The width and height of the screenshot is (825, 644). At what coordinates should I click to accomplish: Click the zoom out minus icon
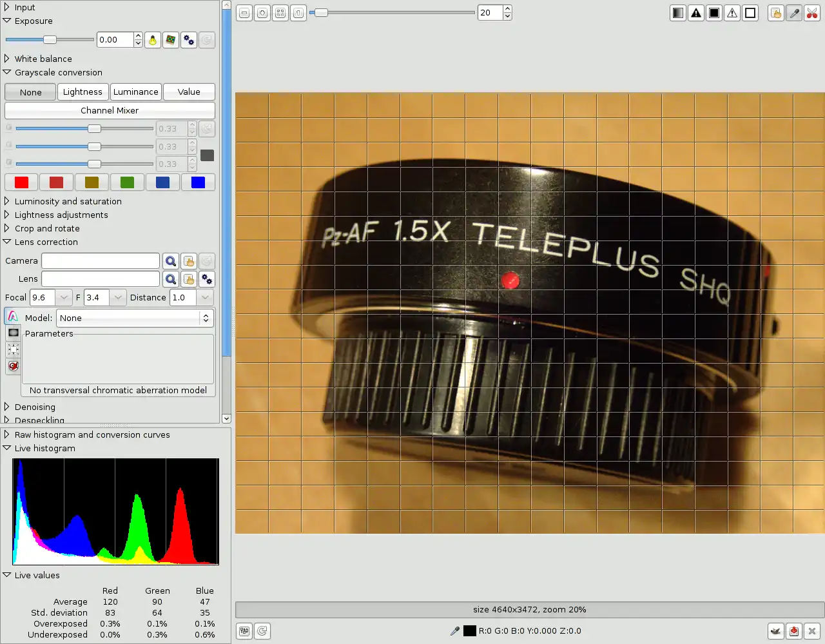(x=244, y=13)
